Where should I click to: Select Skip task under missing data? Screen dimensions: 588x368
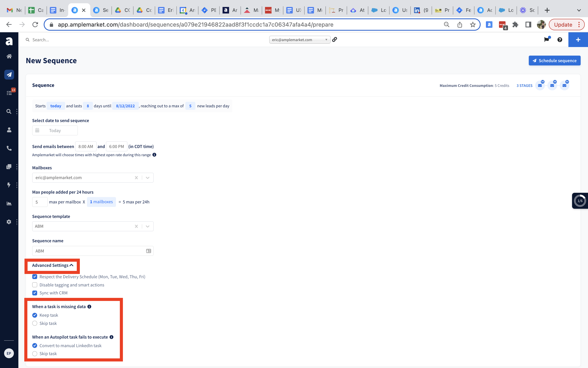coord(35,323)
